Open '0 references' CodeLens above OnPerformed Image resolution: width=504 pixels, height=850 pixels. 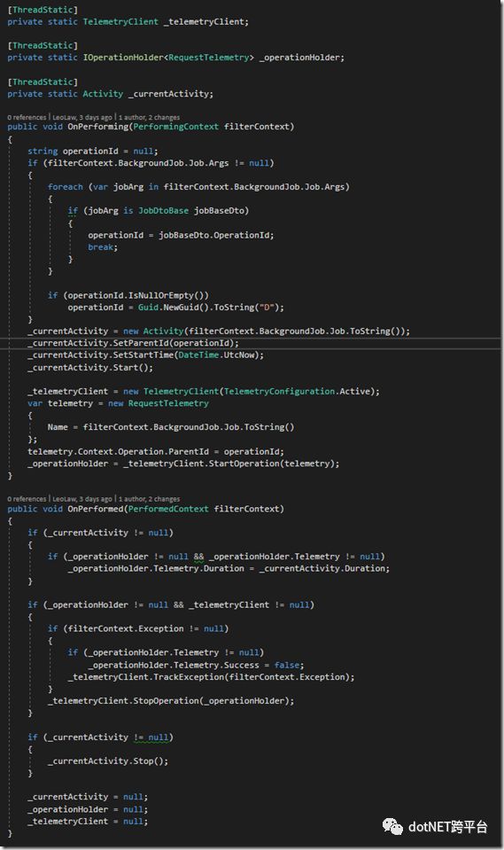[x=27, y=499]
